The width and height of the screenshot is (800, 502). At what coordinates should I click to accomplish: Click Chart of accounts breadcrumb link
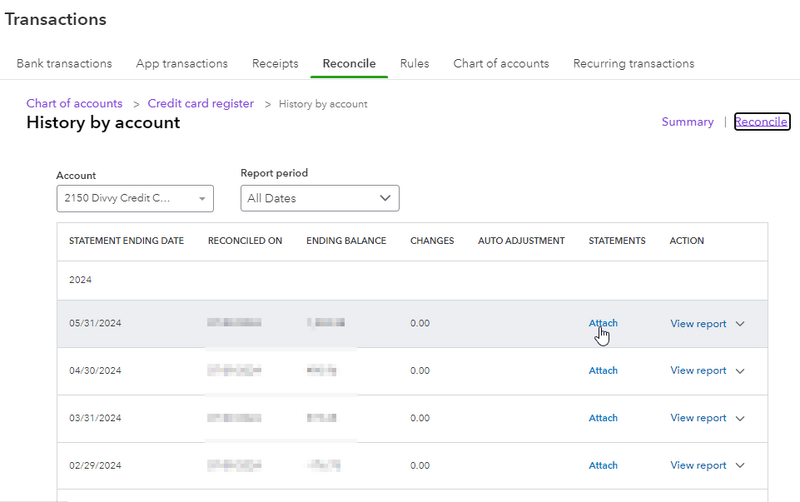point(74,103)
